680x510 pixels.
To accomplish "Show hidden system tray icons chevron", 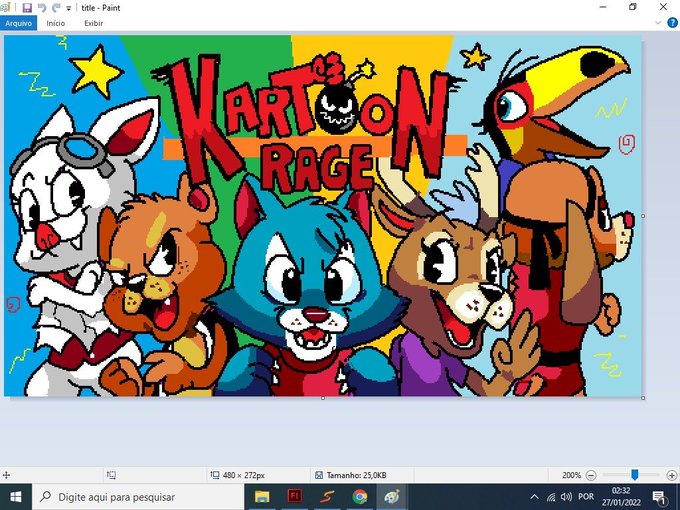I will click(534, 497).
